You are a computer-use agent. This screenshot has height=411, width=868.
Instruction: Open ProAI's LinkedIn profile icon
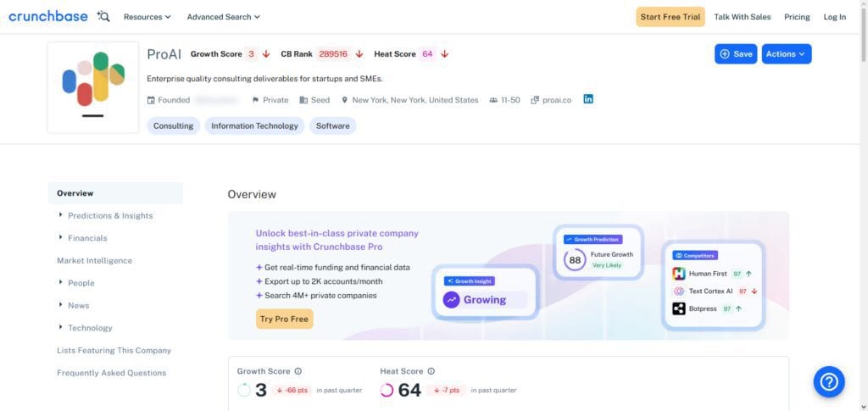point(588,99)
